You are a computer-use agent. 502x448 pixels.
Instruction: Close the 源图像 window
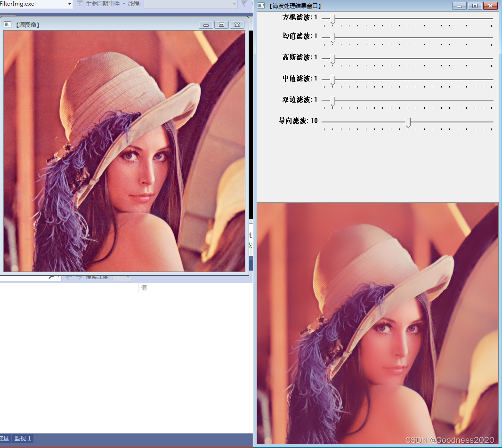click(237, 24)
